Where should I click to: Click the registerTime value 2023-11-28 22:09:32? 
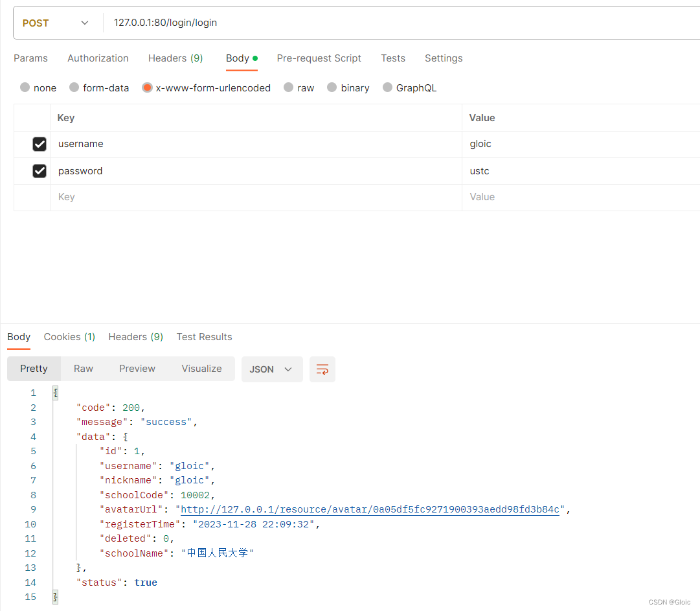tap(254, 524)
